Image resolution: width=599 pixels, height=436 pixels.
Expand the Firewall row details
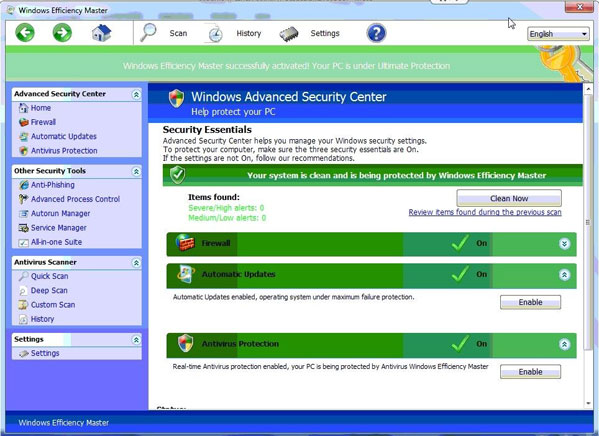564,244
